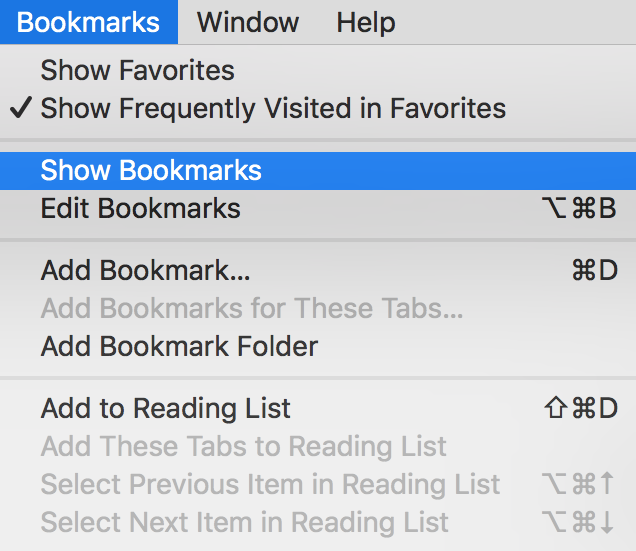This screenshot has width=636, height=551.
Task: Open the Help menu
Action: tap(365, 22)
